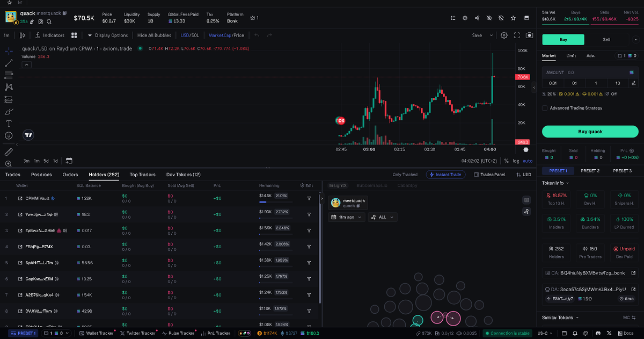Image resolution: width=644 pixels, height=339 pixels.
Task: Open Pulse Tracker in footer
Action: [x=178, y=333]
